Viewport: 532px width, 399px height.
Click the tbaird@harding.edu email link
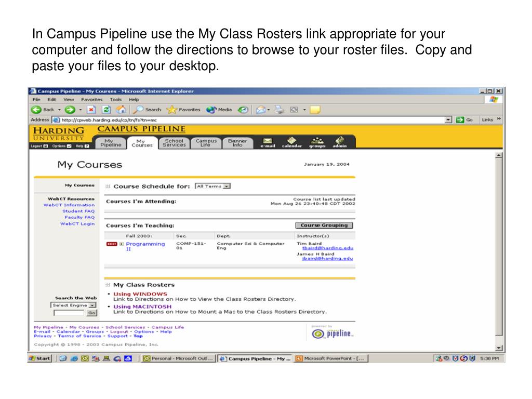click(x=328, y=248)
